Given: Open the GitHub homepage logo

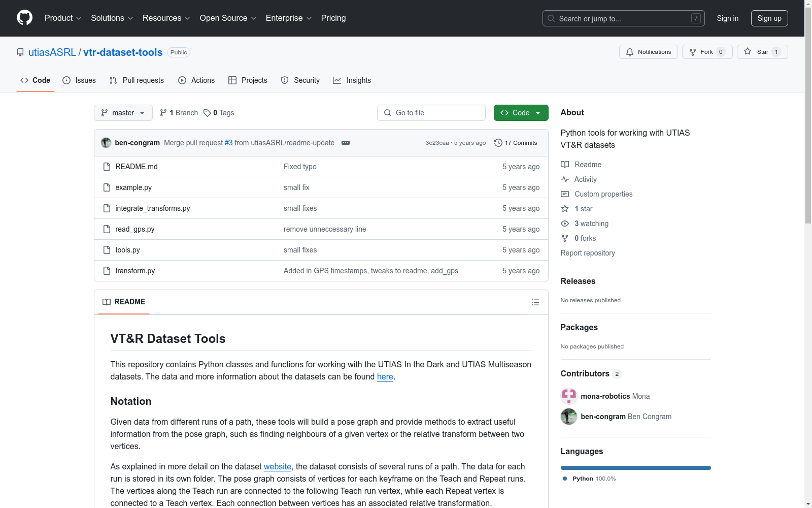Looking at the screenshot, I should pyautogui.click(x=24, y=18).
